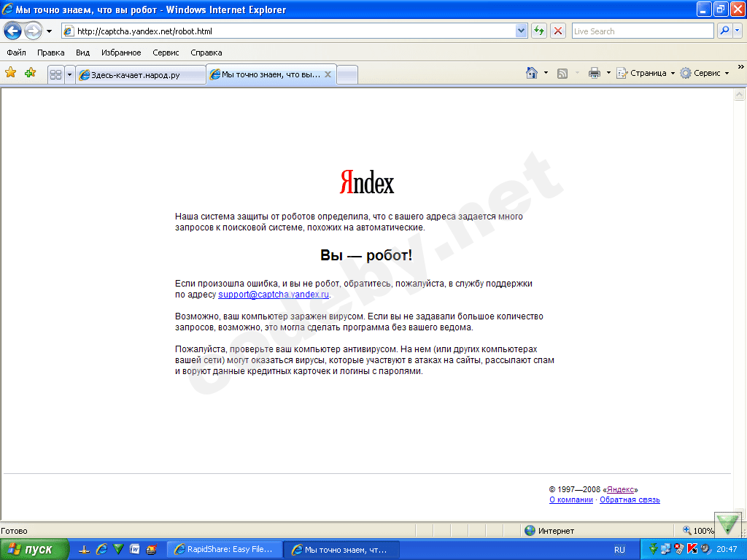Open Favorites Center star icon

tap(10, 73)
